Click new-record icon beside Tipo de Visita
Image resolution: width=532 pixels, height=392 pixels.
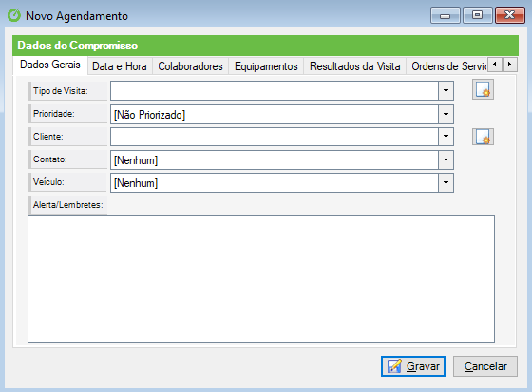[x=483, y=89]
